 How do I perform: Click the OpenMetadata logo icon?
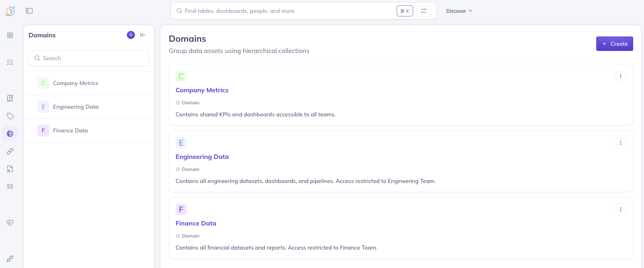click(10, 11)
